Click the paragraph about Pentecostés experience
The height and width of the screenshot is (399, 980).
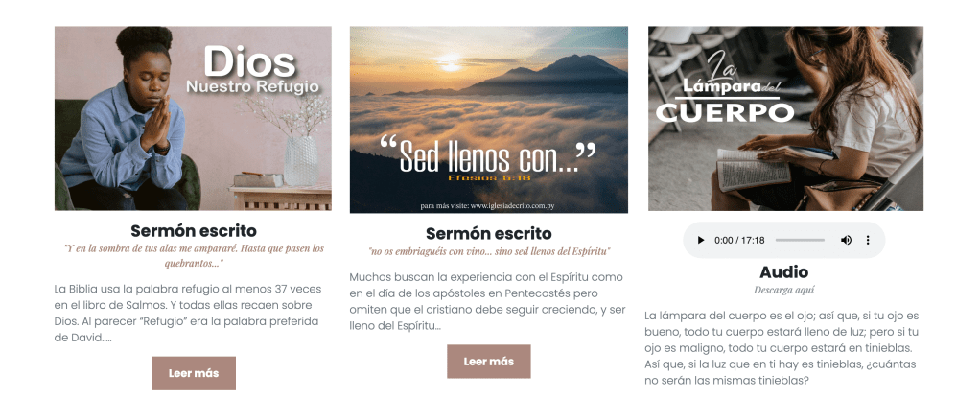click(486, 301)
